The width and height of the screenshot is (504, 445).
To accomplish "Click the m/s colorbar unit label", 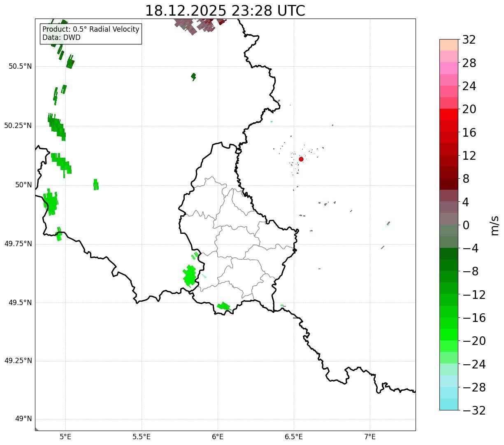I will tap(494, 225).
